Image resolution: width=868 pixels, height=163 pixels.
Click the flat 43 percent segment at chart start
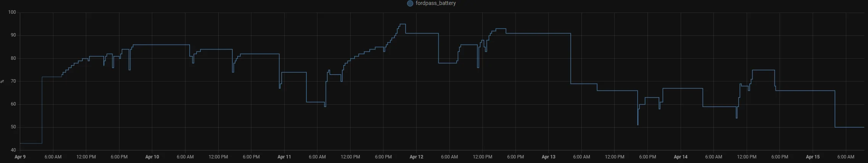click(31, 143)
